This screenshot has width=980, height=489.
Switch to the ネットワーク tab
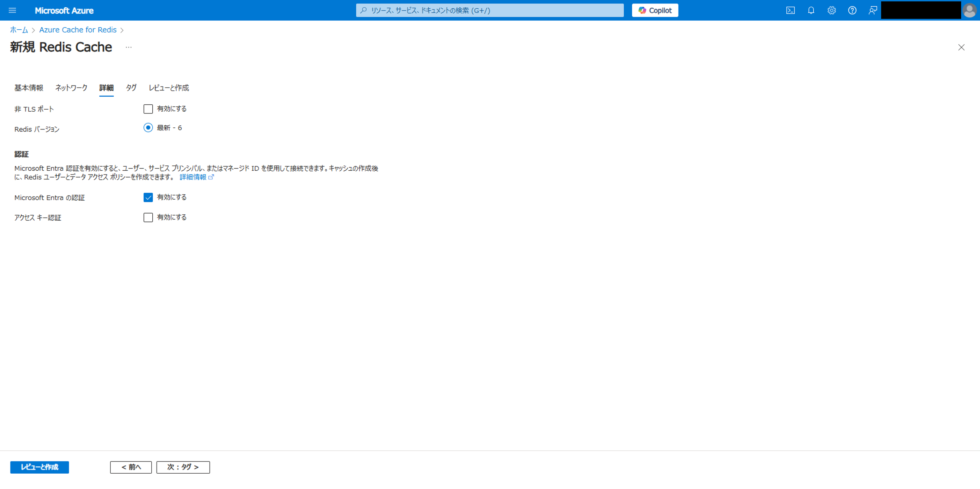[71, 88]
